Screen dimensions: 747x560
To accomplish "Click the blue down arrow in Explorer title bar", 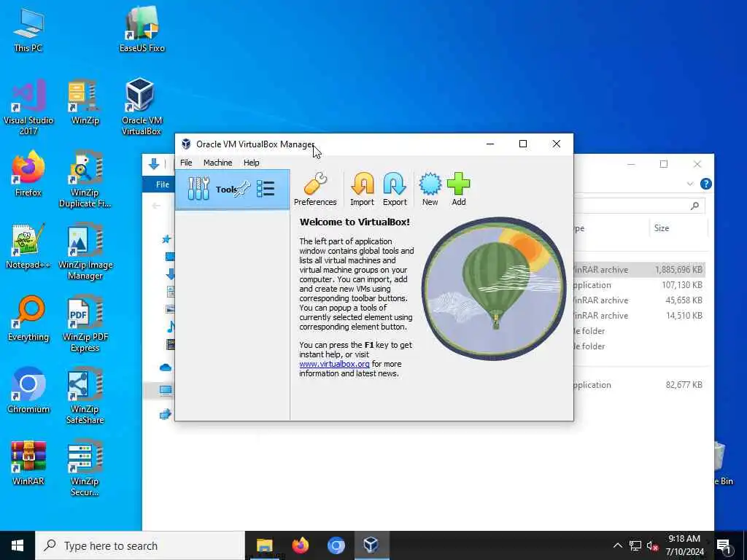I will [154, 164].
